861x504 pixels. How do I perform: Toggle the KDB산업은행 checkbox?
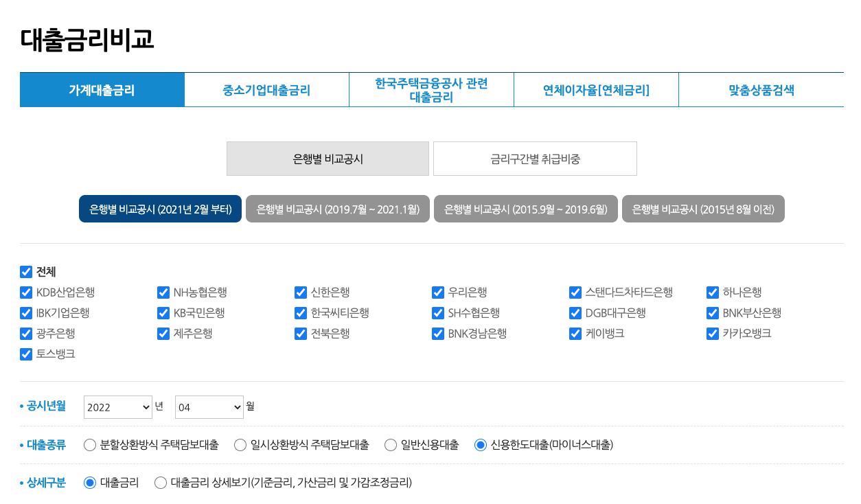(26, 293)
